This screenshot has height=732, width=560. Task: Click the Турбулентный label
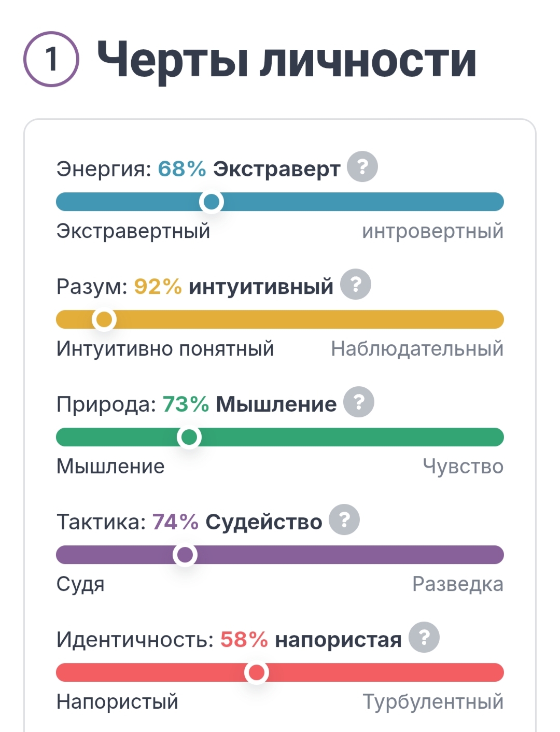click(x=432, y=702)
